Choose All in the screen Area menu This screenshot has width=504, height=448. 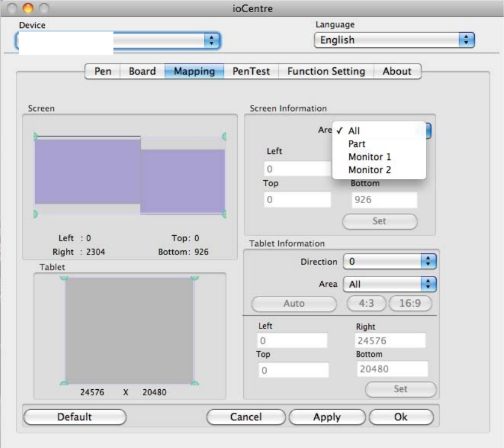point(379,131)
